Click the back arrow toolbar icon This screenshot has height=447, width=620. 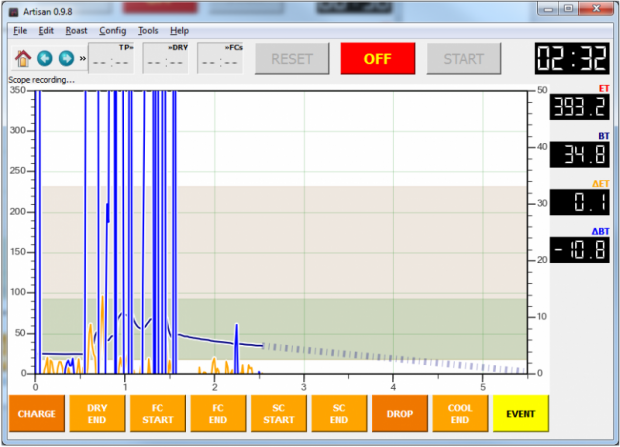pyautogui.click(x=45, y=59)
